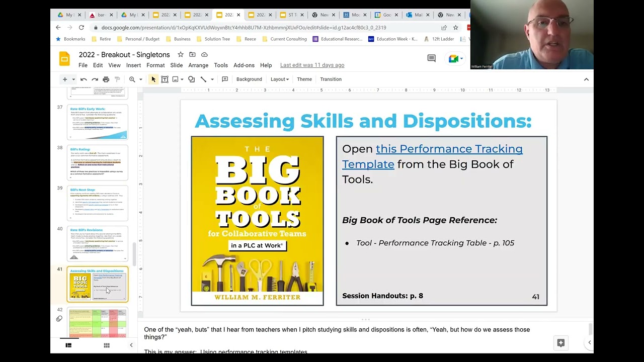Click the undo arrow
This screenshot has width=644, height=362.
(x=84, y=79)
